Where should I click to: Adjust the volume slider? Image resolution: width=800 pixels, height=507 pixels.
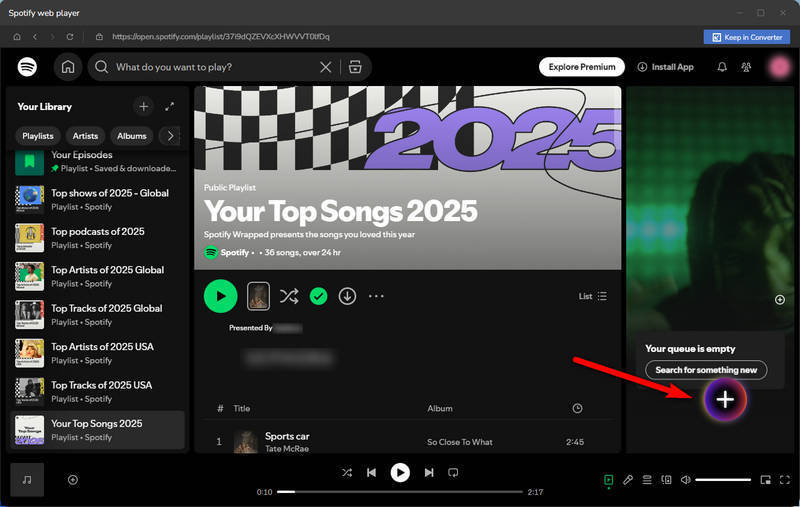coord(723,480)
